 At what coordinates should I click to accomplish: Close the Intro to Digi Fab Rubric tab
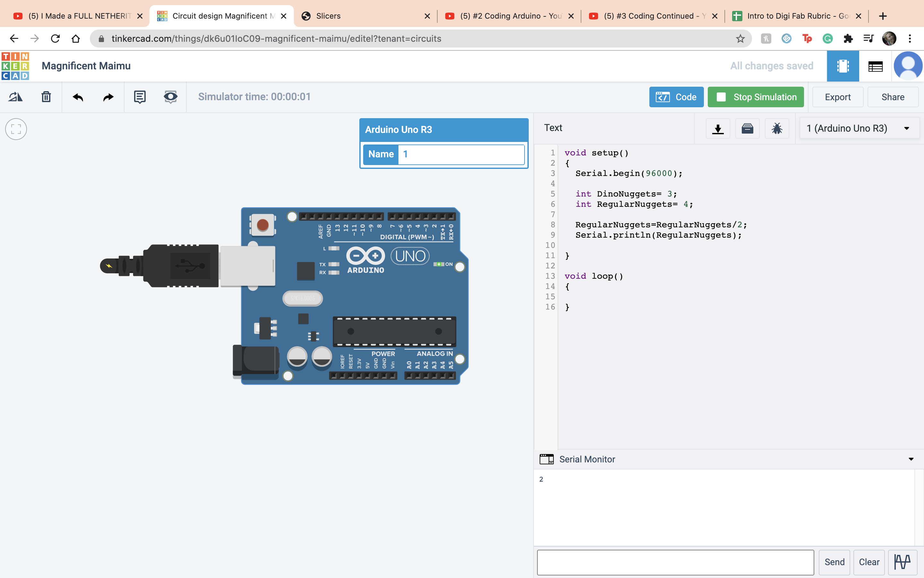858,16
